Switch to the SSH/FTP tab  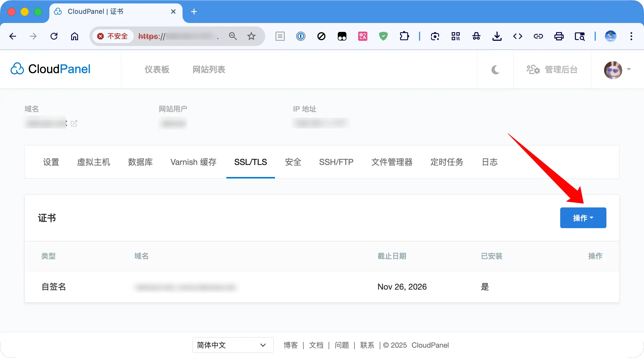pyautogui.click(x=336, y=162)
